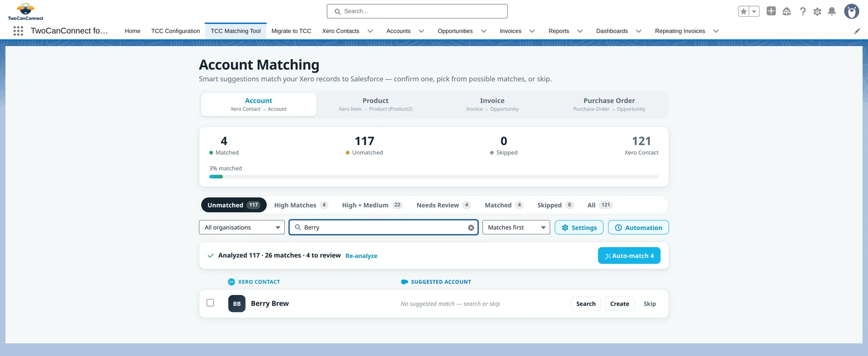The image size is (868, 356).
Task: Expand the Xero Contacts nav chevron
Action: click(370, 31)
